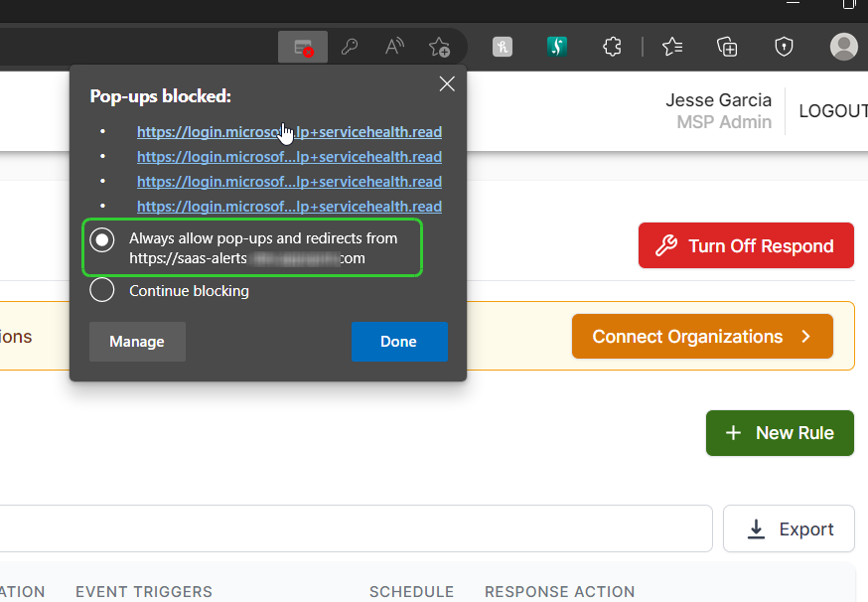Click the first blocked login.microsoft link
This screenshot has width=868, height=602.
(289, 131)
